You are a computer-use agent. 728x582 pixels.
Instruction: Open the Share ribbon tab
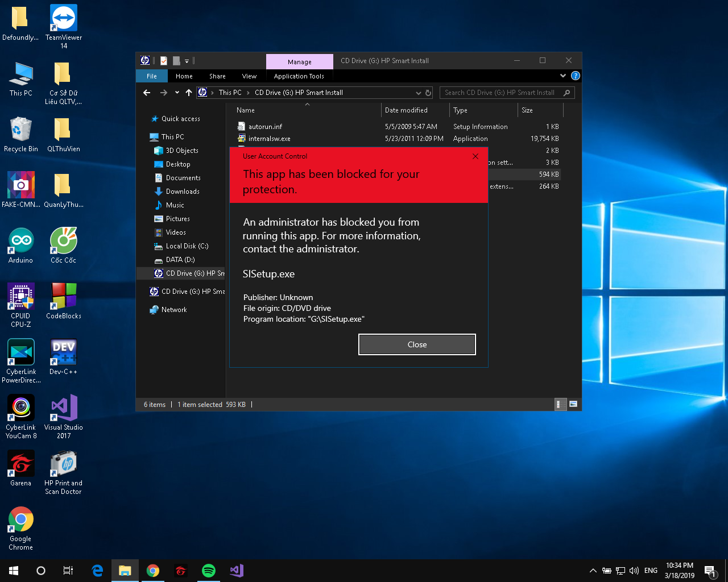pyautogui.click(x=217, y=76)
